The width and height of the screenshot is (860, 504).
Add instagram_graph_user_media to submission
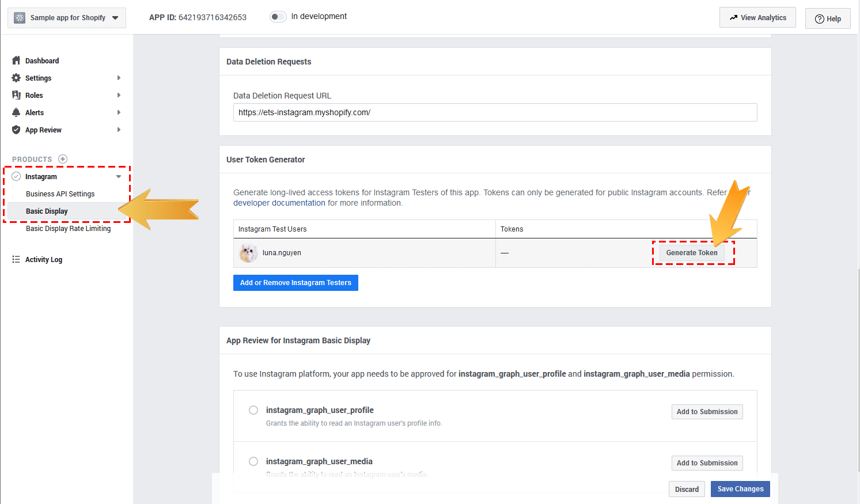pyautogui.click(x=707, y=463)
